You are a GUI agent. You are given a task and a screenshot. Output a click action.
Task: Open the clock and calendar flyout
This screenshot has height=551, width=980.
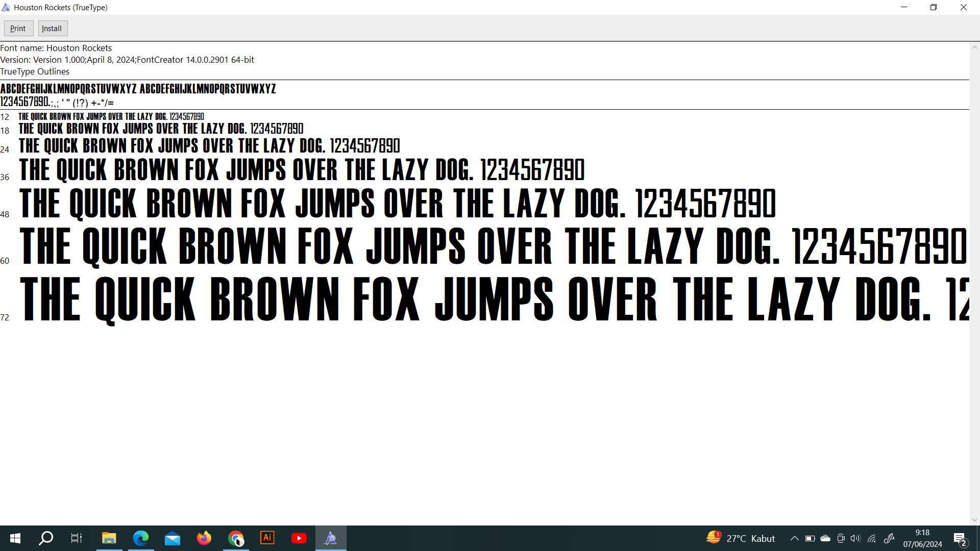click(x=922, y=538)
